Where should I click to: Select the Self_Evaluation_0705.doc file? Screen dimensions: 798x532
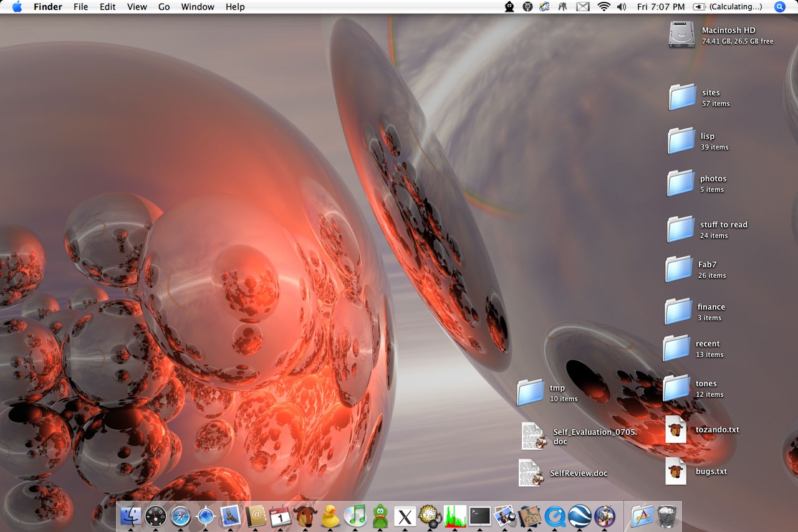[x=535, y=436]
